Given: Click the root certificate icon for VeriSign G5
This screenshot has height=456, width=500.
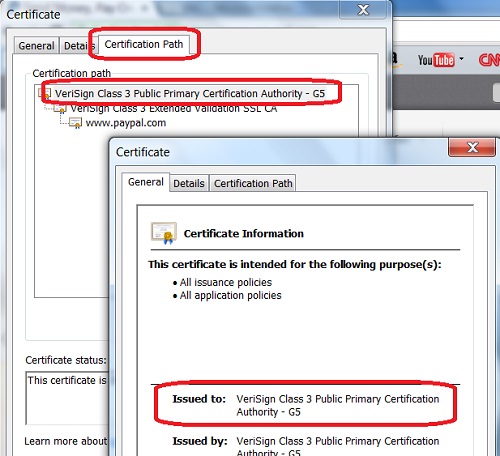Looking at the screenshot, I should pyautogui.click(x=45, y=94).
